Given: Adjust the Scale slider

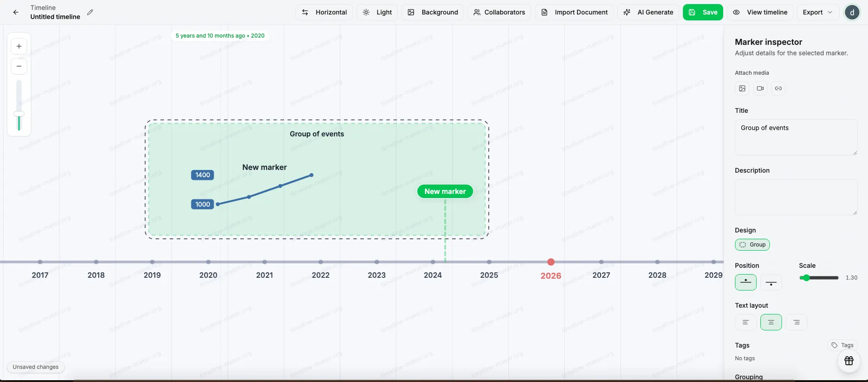Looking at the screenshot, I should pyautogui.click(x=805, y=278).
